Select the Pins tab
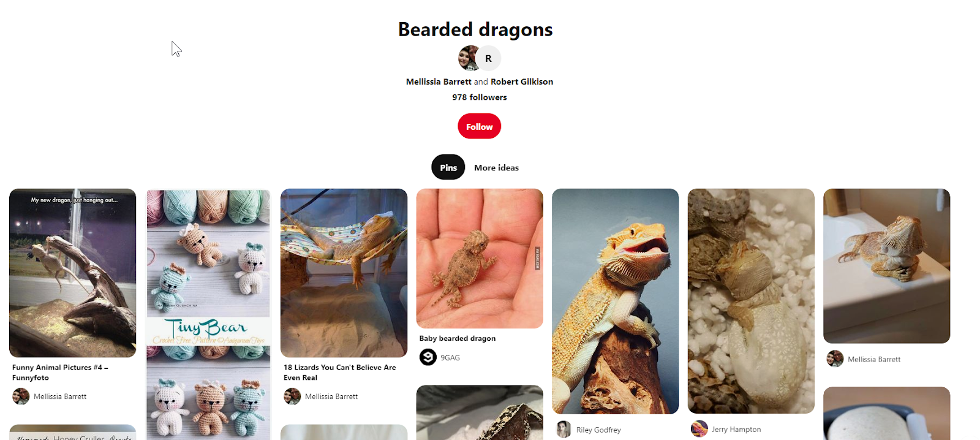 point(448,167)
